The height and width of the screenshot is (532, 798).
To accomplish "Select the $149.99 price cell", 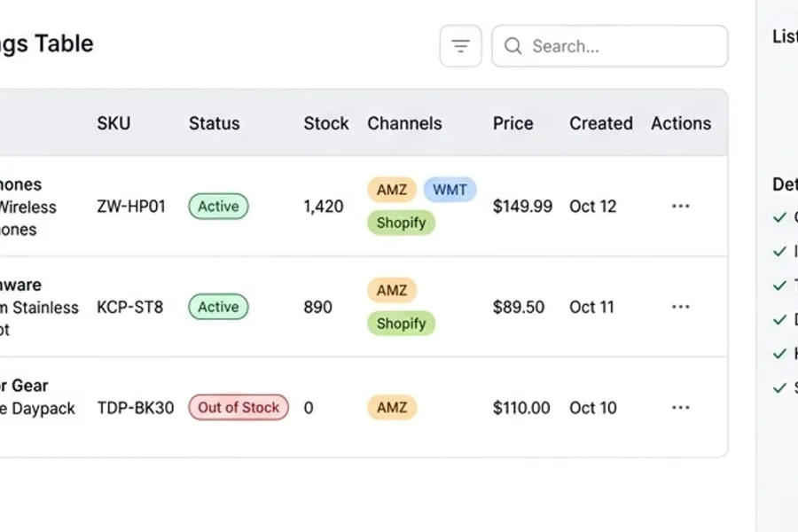I will click(522, 207).
